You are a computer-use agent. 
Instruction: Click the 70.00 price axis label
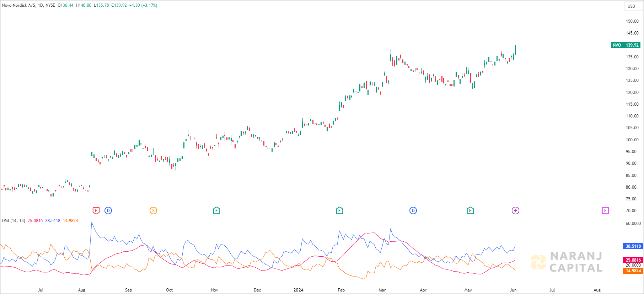pyautogui.click(x=631, y=211)
